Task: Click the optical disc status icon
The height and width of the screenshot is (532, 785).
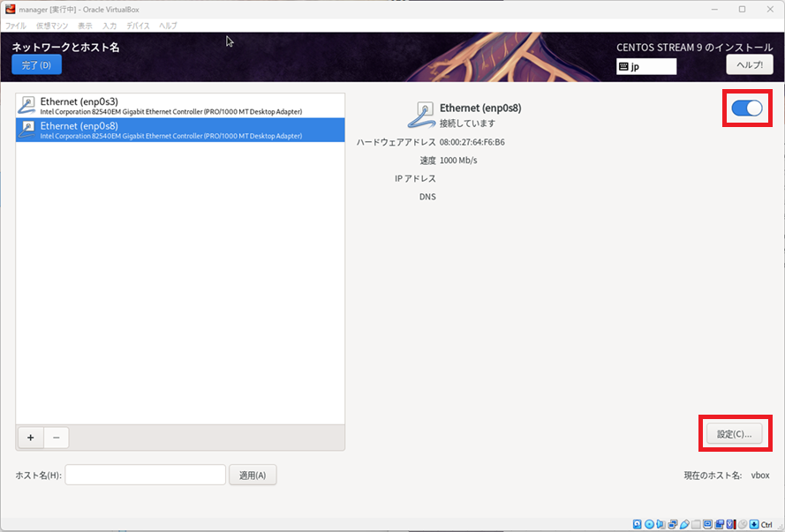Action: click(649, 524)
